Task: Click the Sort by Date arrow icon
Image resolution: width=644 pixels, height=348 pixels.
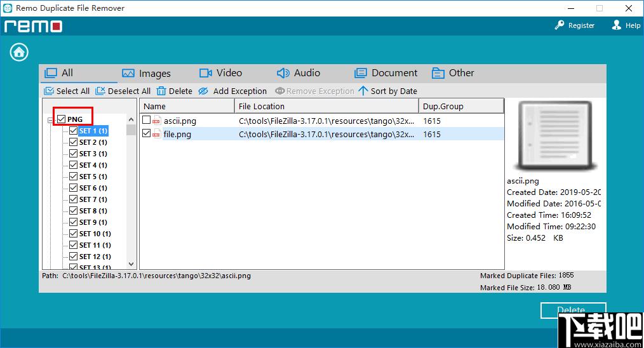Action: click(363, 90)
